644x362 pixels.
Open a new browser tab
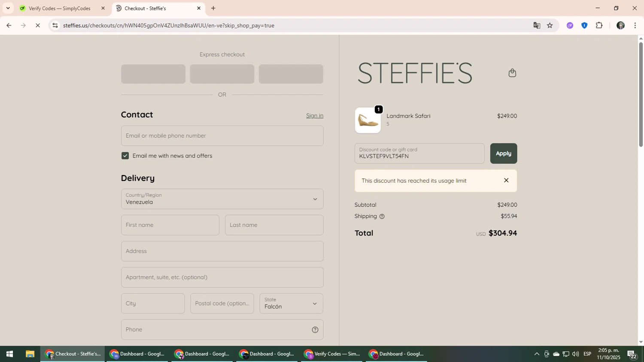pos(213,8)
